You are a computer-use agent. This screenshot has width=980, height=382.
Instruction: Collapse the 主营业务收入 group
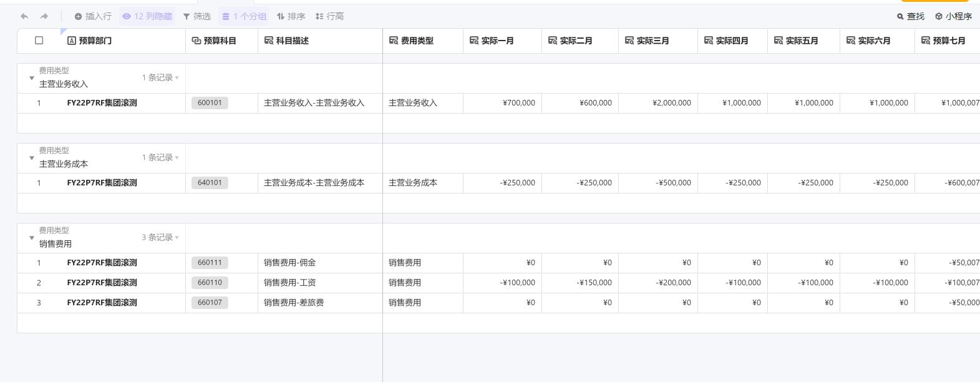pyautogui.click(x=32, y=78)
